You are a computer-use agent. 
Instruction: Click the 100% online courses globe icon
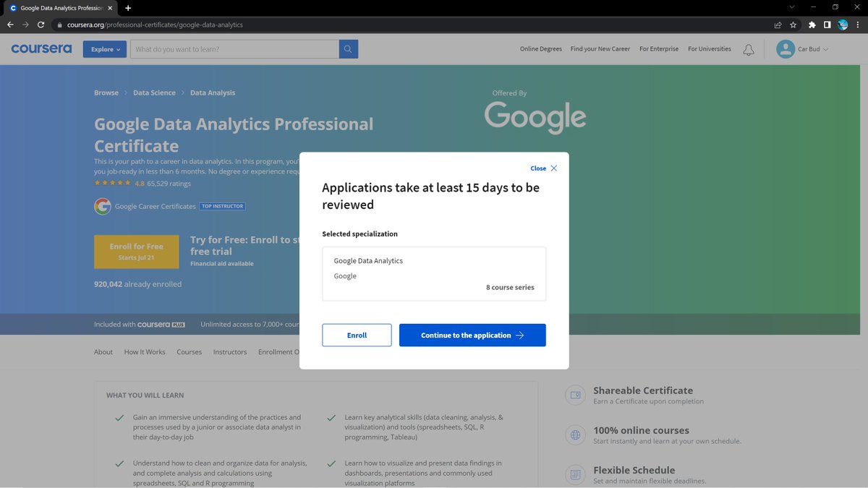[574, 435]
